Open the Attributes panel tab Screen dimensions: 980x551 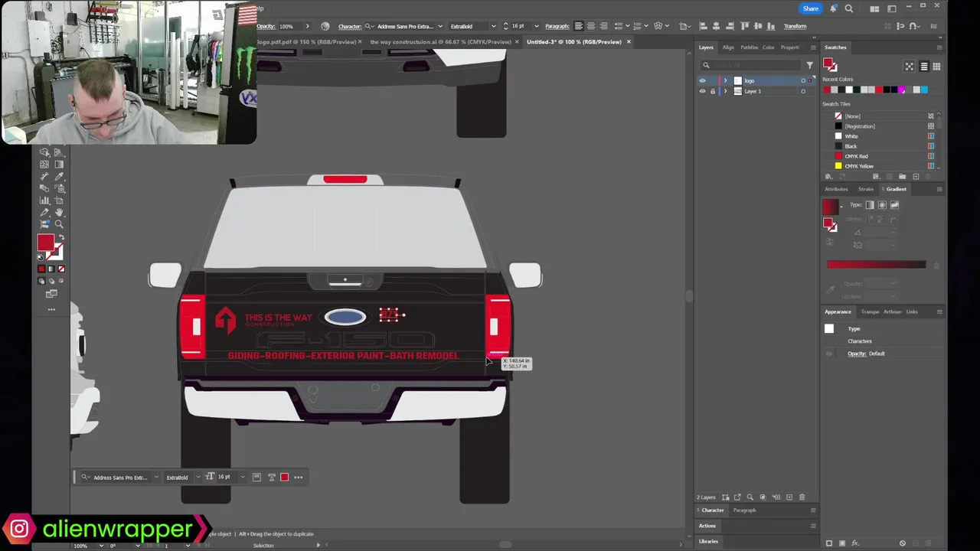(x=836, y=189)
